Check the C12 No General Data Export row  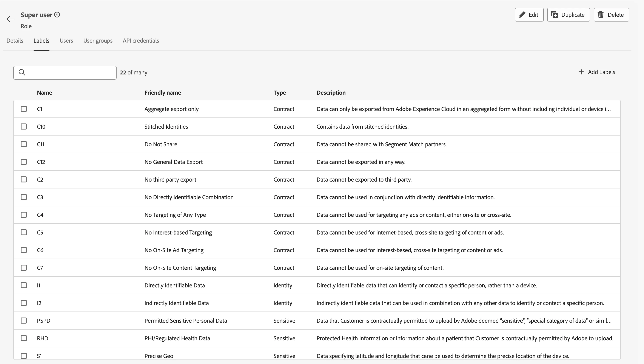click(24, 162)
